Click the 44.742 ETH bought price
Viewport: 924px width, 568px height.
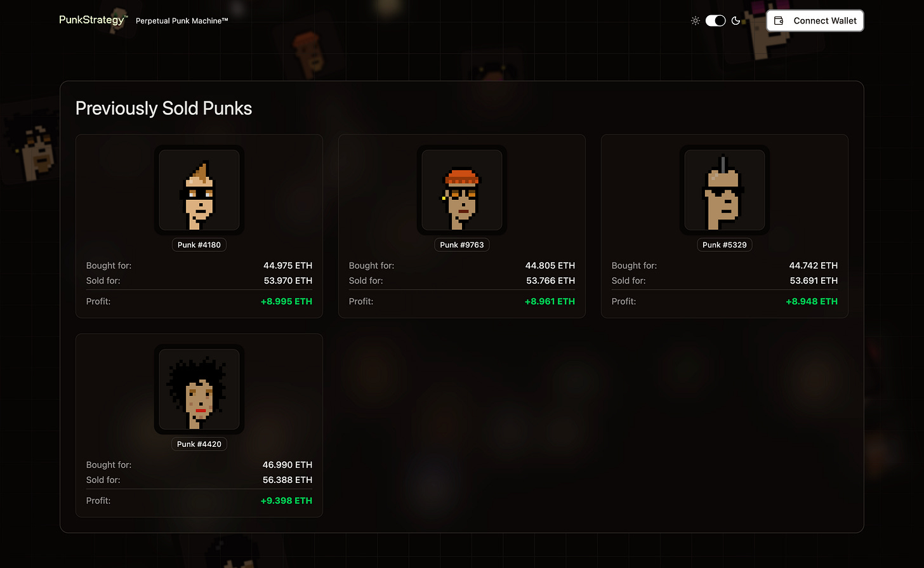tap(813, 265)
